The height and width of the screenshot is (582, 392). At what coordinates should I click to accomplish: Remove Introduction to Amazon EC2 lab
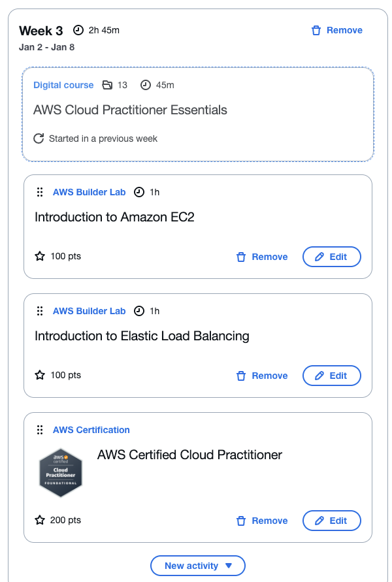point(262,257)
